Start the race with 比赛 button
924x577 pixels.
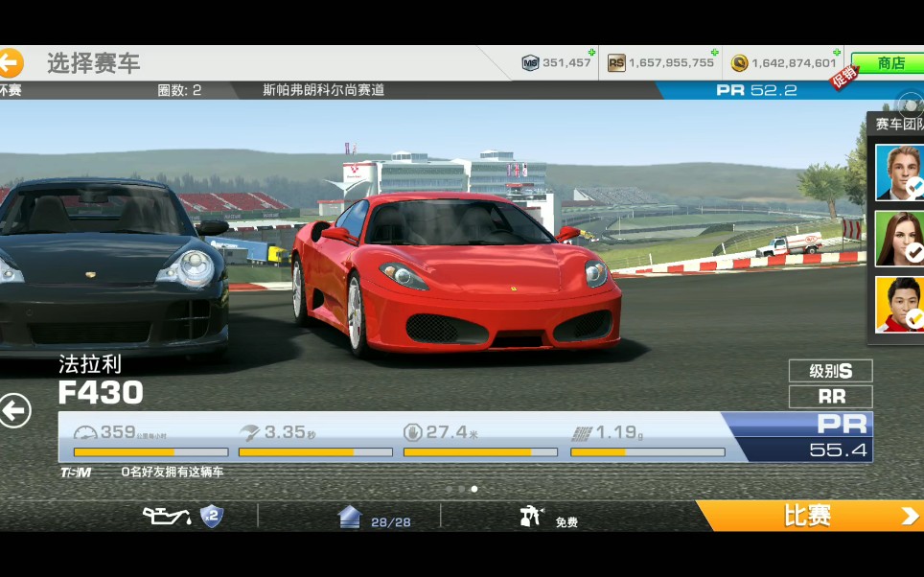click(x=810, y=516)
